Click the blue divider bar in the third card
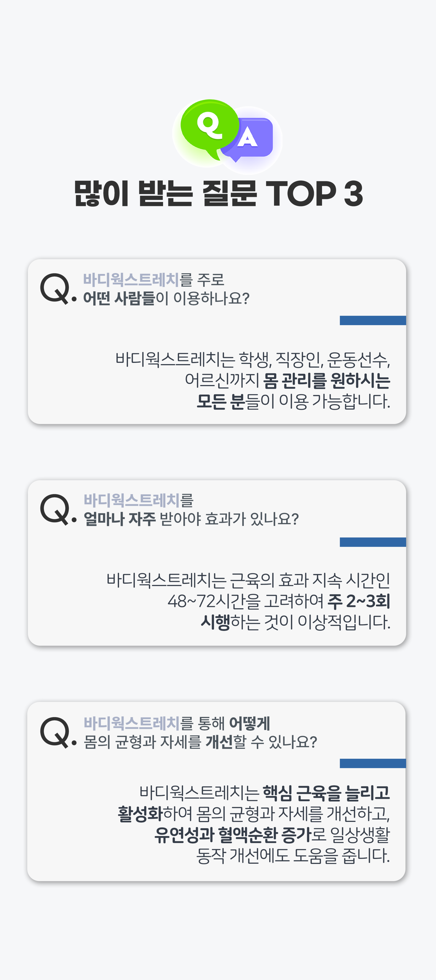The width and height of the screenshot is (436, 980). pyautogui.click(x=373, y=763)
